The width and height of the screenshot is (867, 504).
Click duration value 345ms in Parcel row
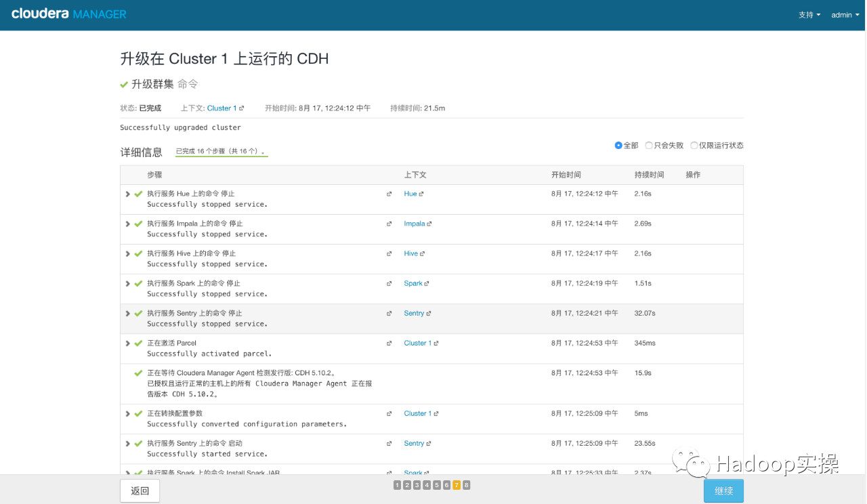click(645, 343)
